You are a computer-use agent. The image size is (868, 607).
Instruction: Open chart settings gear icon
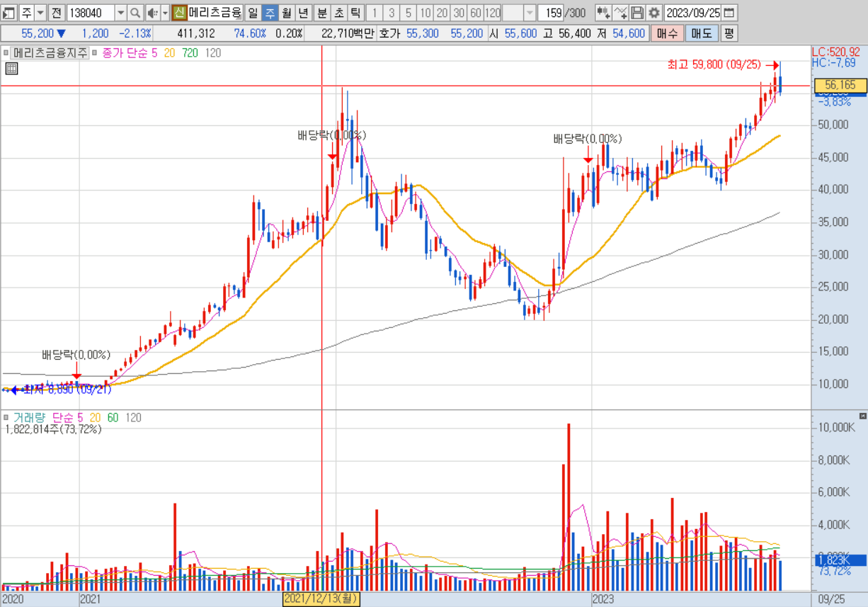click(x=654, y=13)
